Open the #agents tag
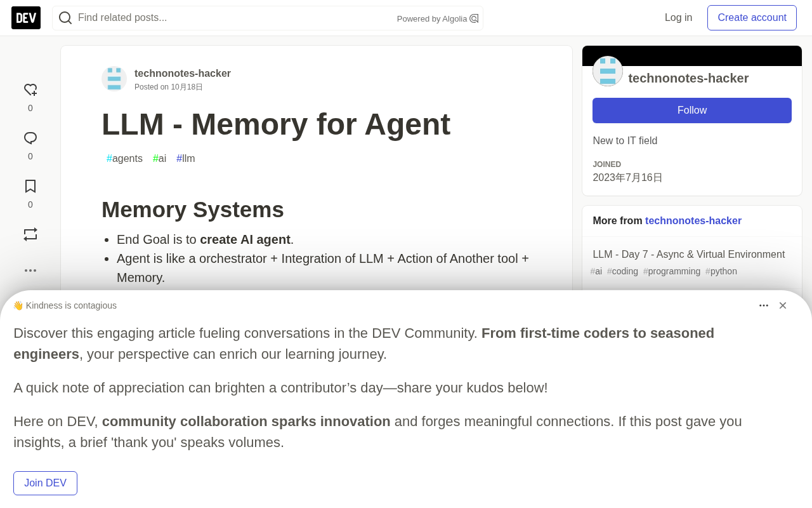Image resolution: width=812 pixels, height=508 pixels. [124, 159]
